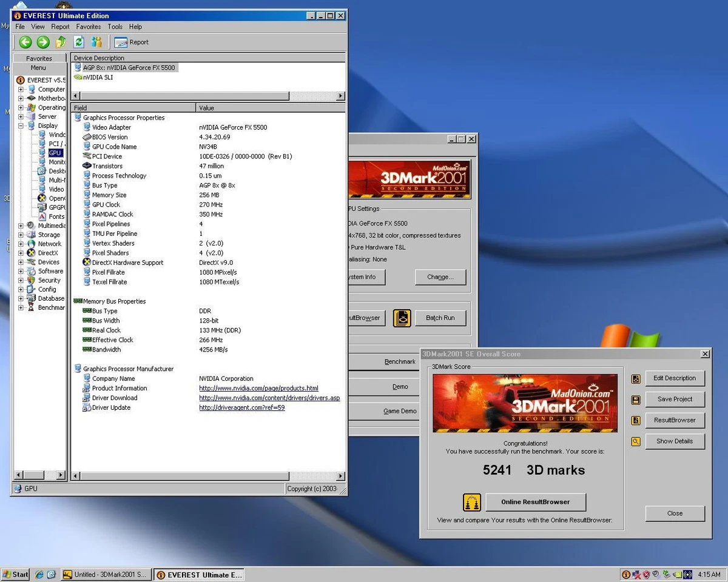
Task: Open the Favorites menu
Action: click(x=89, y=27)
